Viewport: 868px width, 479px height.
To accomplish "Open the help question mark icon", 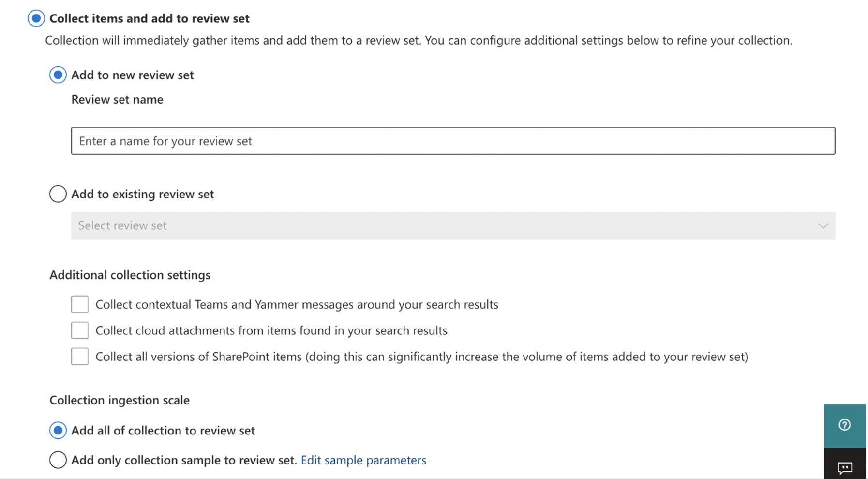I will click(844, 425).
